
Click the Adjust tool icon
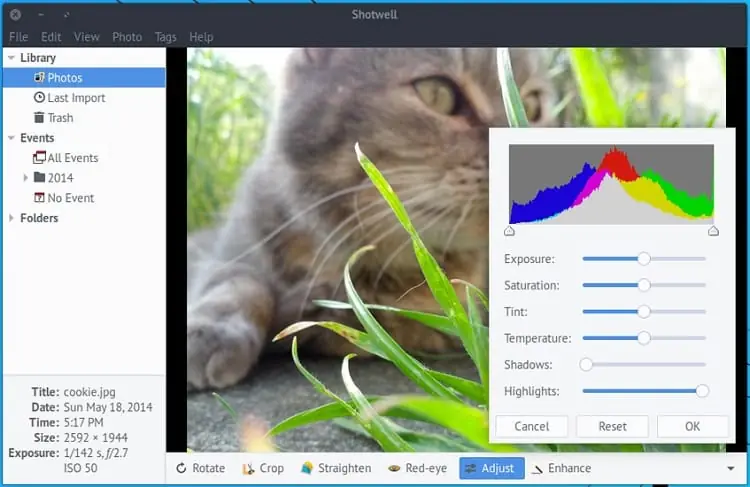pos(471,468)
